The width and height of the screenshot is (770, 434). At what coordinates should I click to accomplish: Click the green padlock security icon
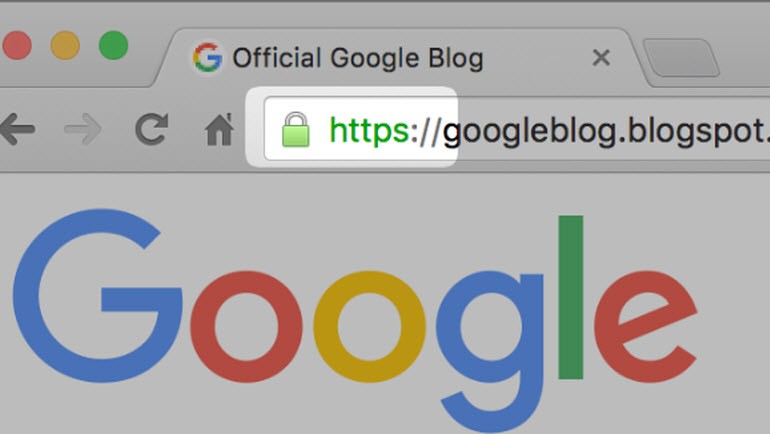pos(296,130)
